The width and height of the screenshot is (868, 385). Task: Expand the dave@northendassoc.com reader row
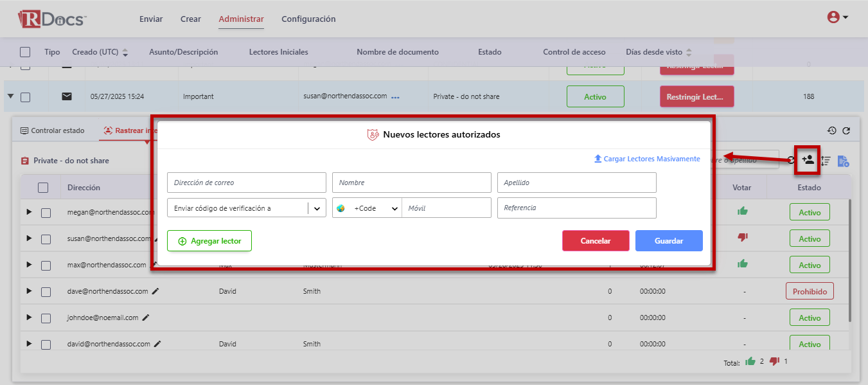click(x=28, y=291)
